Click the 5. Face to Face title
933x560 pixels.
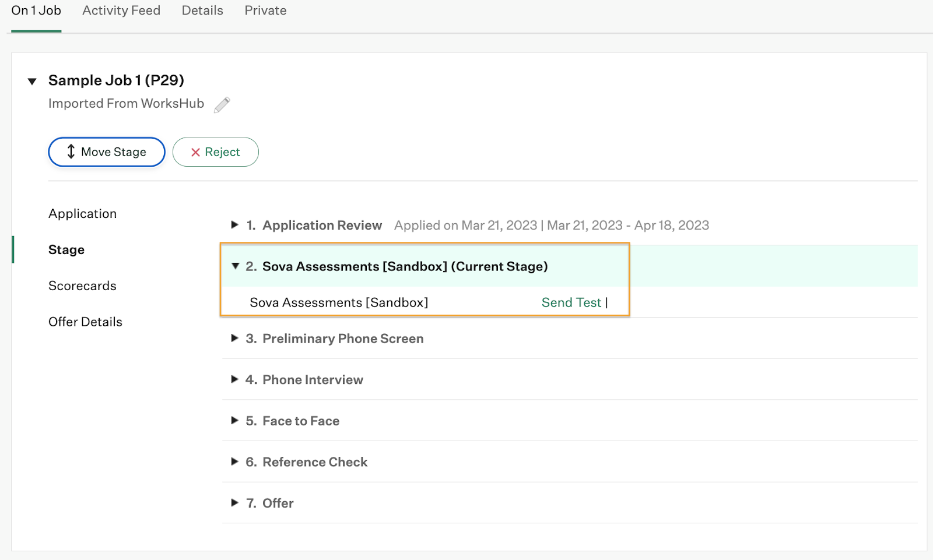[293, 421]
